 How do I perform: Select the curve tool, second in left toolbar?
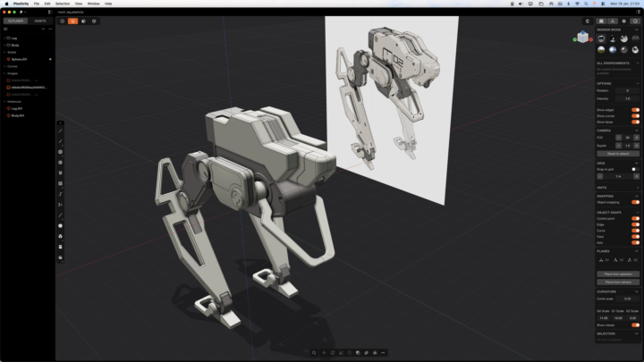(x=61, y=141)
